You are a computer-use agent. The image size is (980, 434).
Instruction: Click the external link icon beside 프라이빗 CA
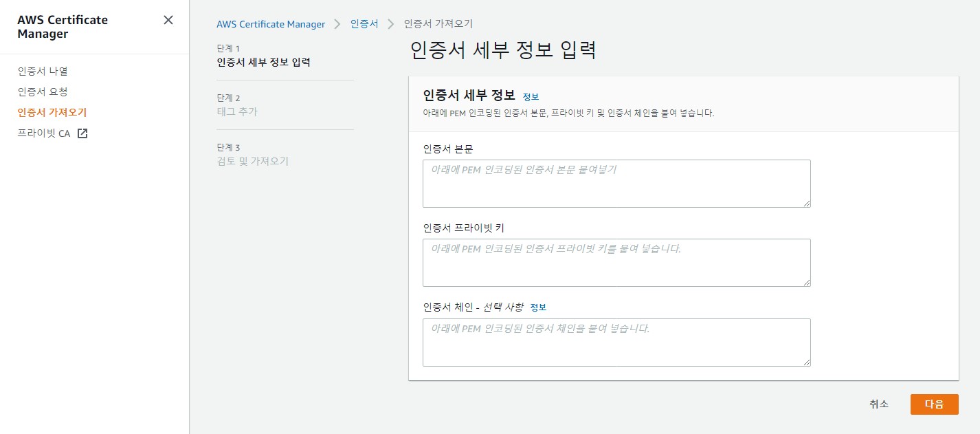coord(82,133)
